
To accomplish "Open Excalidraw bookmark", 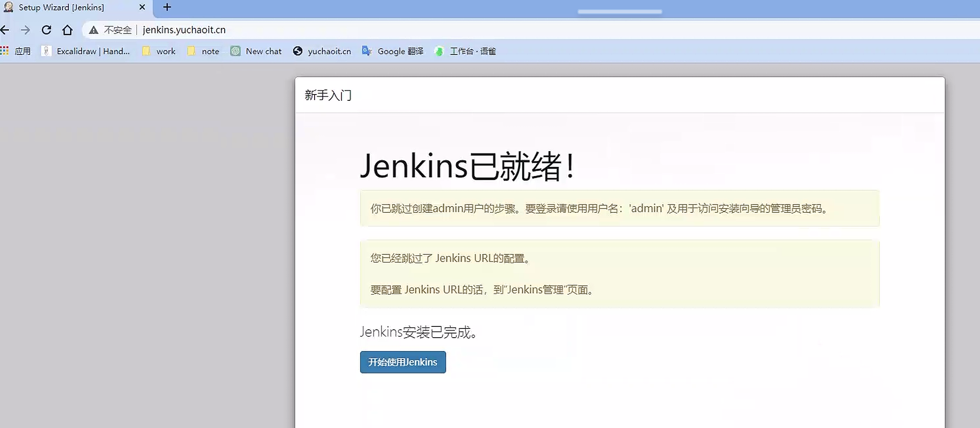I will tap(86, 51).
